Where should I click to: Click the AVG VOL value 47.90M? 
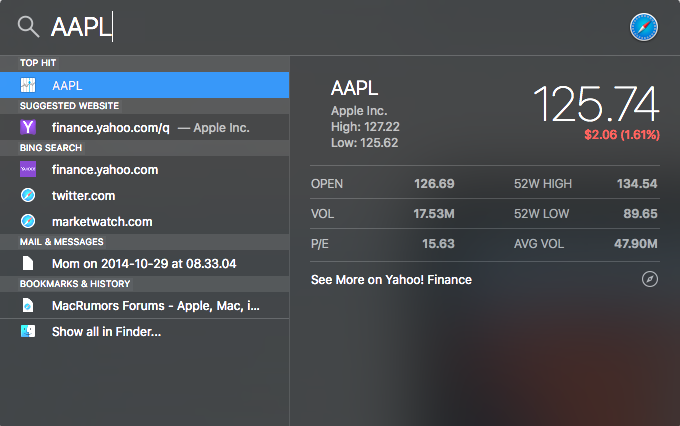(x=636, y=243)
